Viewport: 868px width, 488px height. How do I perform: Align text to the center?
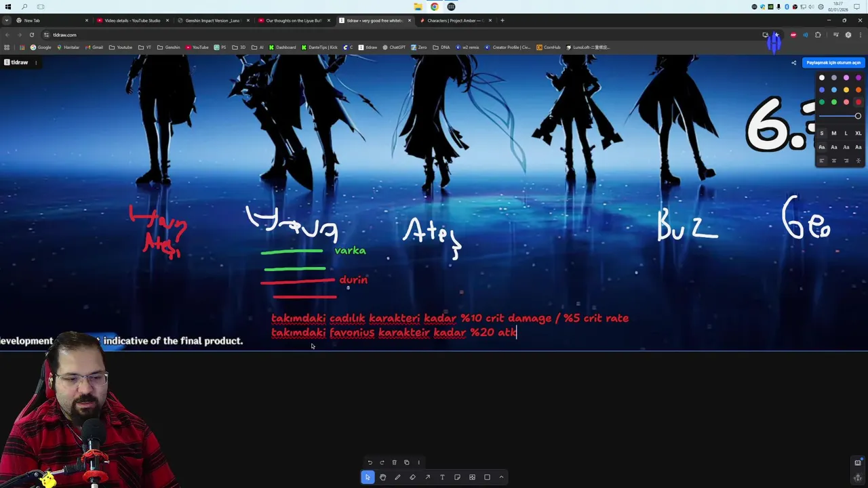834,161
